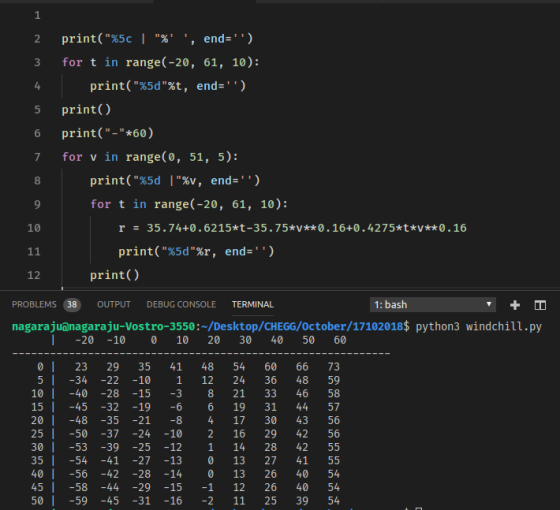The height and width of the screenshot is (510, 560).
Task: Click value -40 in the 10 wind row
Action: tap(78, 394)
